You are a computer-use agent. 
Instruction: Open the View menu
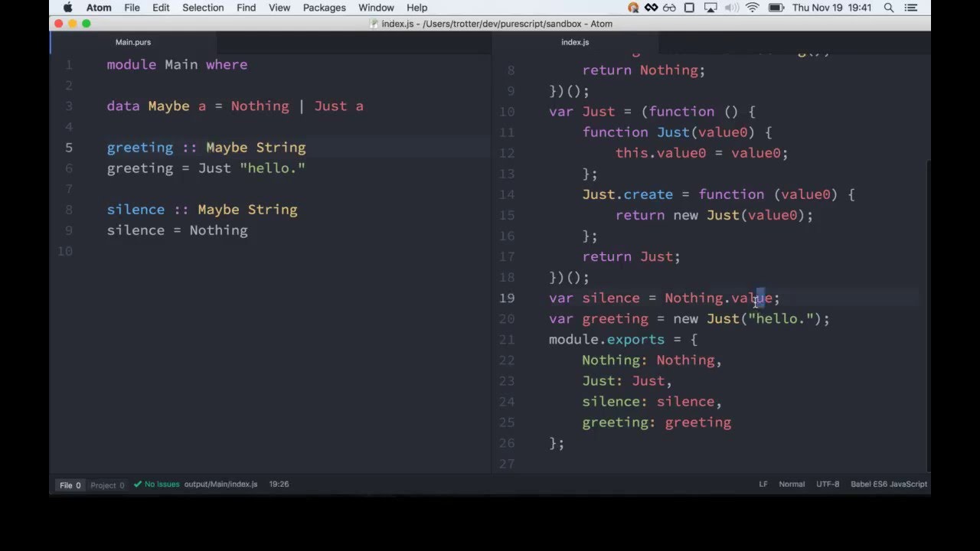point(279,8)
